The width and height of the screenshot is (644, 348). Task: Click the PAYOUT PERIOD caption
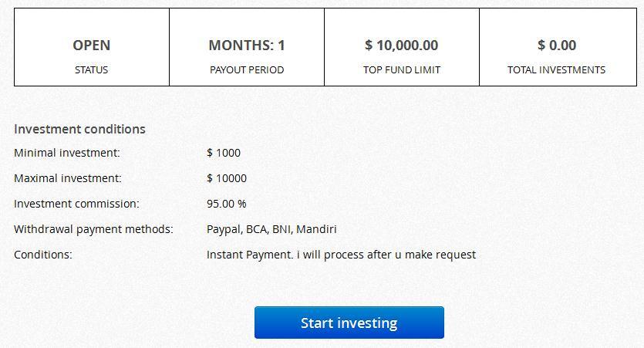(x=247, y=69)
